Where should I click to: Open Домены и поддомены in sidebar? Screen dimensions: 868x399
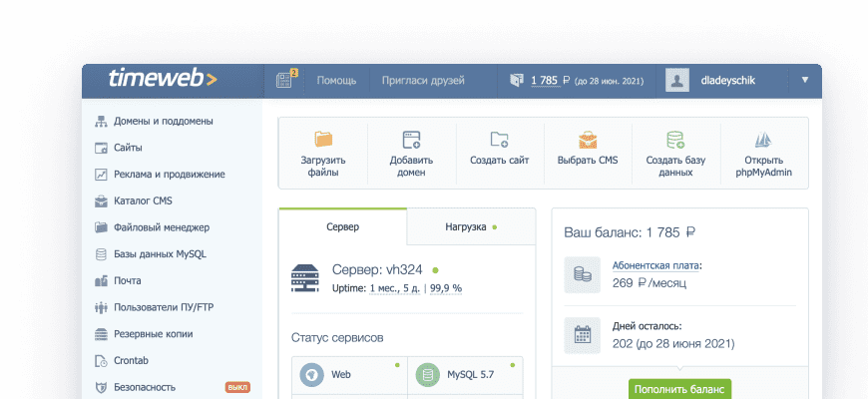click(164, 121)
